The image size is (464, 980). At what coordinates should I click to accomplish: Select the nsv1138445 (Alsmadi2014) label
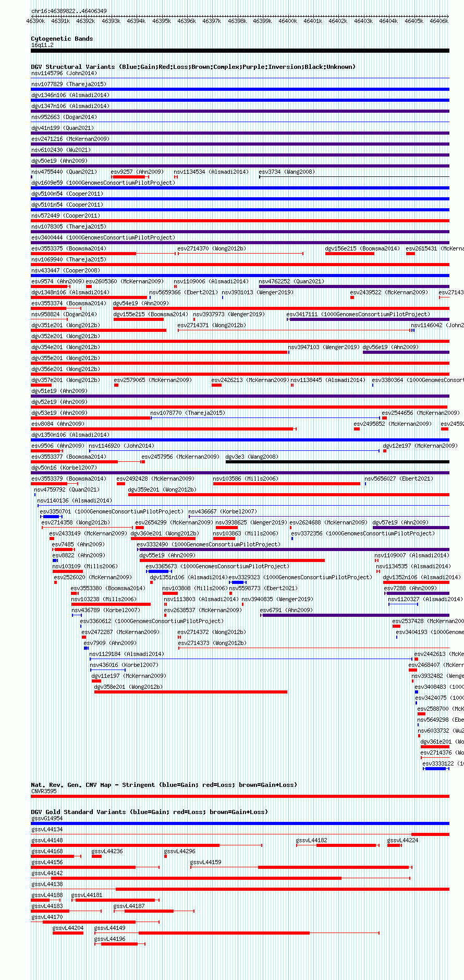(x=328, y=380)
